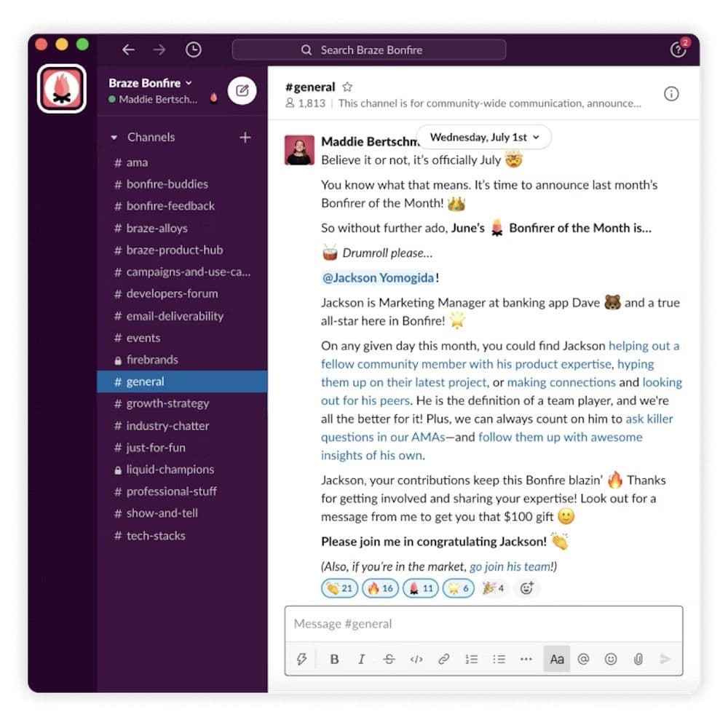Toggle strikethrough formatting in the composer

click(x=389, y=659)
